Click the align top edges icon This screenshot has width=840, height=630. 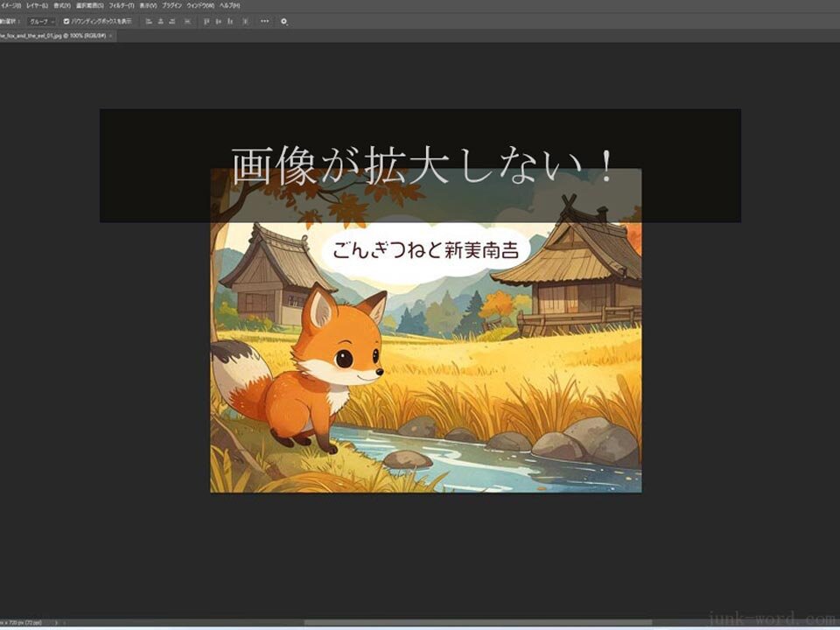point(206,21)
